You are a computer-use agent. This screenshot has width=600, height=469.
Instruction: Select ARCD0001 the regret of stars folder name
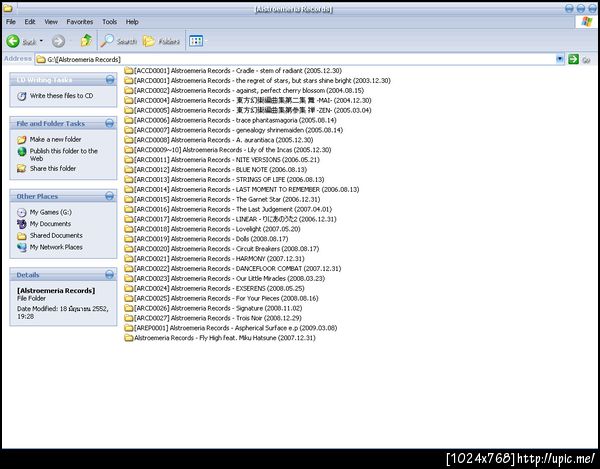262,81
